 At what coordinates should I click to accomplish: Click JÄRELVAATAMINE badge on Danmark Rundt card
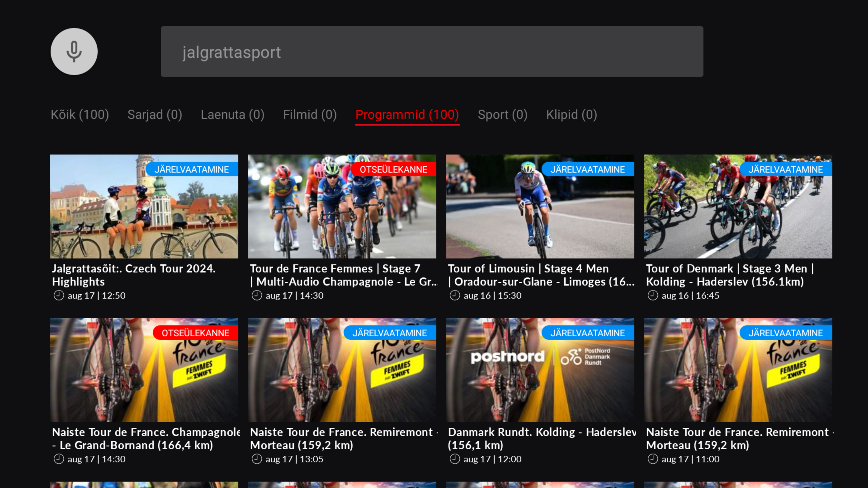(588, 333)
